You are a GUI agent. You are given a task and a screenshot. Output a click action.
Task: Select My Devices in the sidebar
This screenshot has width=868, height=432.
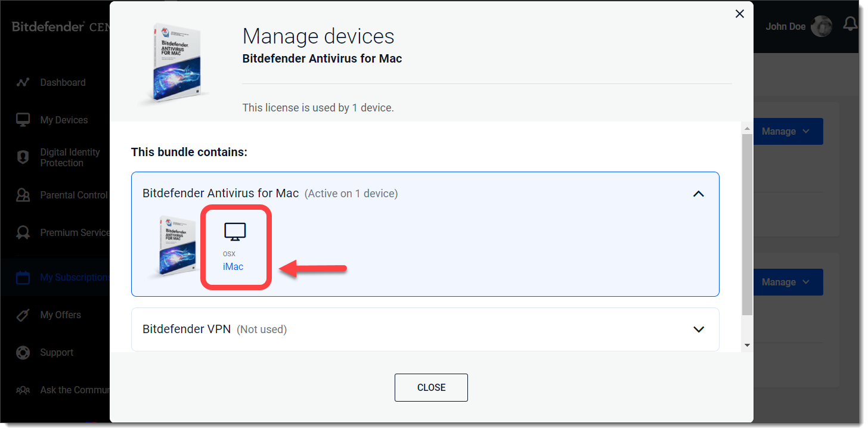click(x=63, y=119)
